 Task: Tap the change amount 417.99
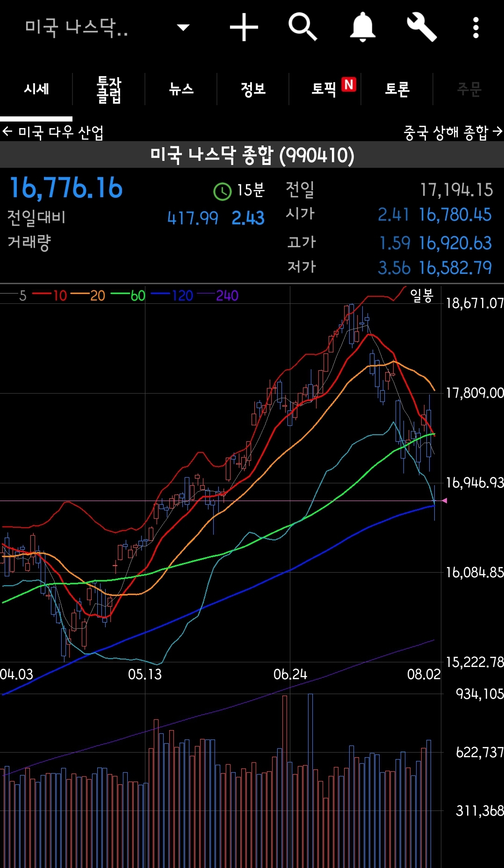coord(193,218)
